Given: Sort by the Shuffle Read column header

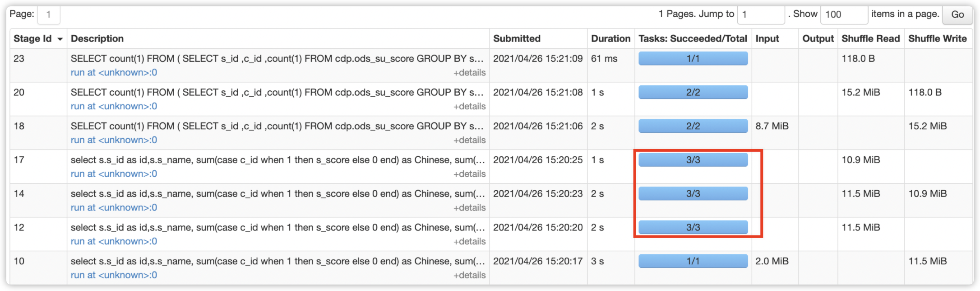Looking at the screenshot, I should click(870, 39).
